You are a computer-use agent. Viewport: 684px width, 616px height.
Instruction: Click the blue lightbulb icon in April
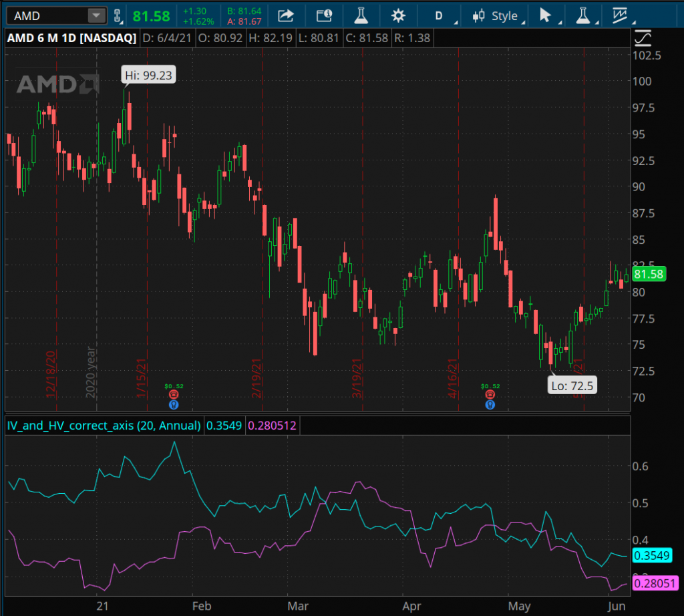tap(490, 405)
